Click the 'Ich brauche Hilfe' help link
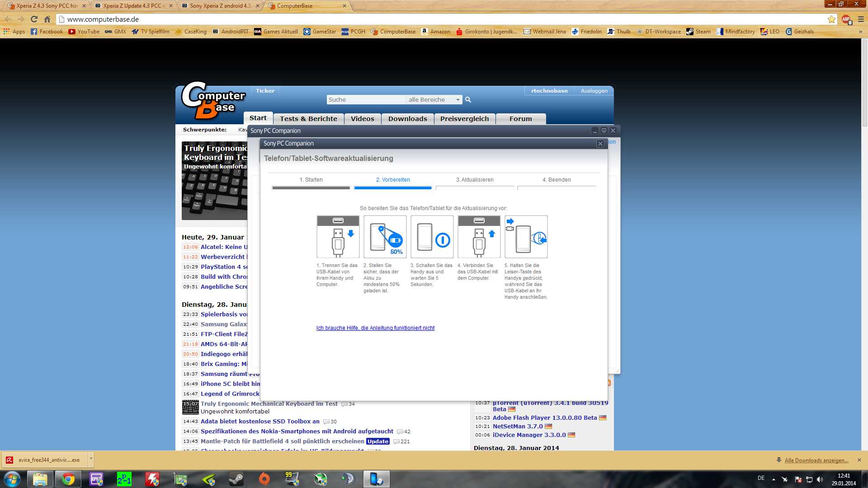 pyautogui.click(x=375, y=328)
